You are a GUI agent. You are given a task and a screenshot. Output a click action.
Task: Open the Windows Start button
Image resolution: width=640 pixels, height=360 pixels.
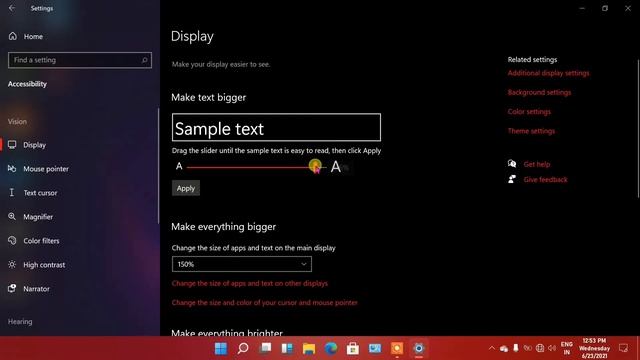[x=221, y=348]
